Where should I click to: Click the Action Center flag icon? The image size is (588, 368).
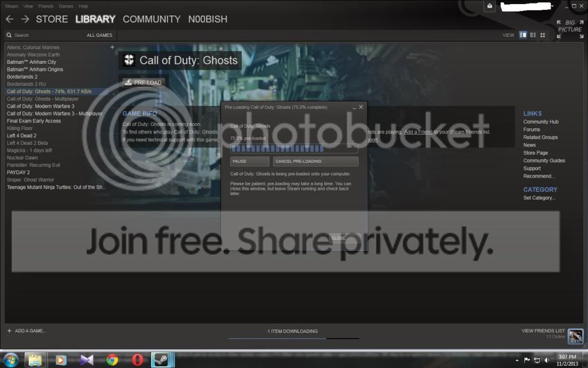pyautogui.click(x=527, y=360)
